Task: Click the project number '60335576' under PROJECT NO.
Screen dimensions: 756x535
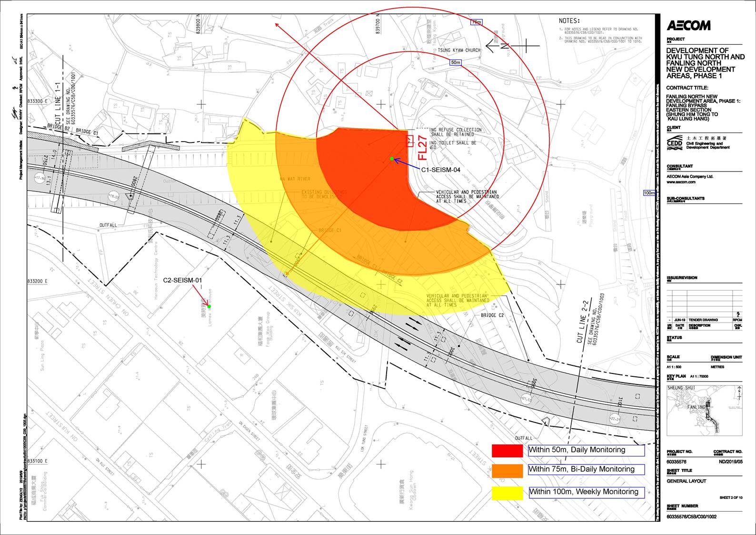Action: (676, 462)
